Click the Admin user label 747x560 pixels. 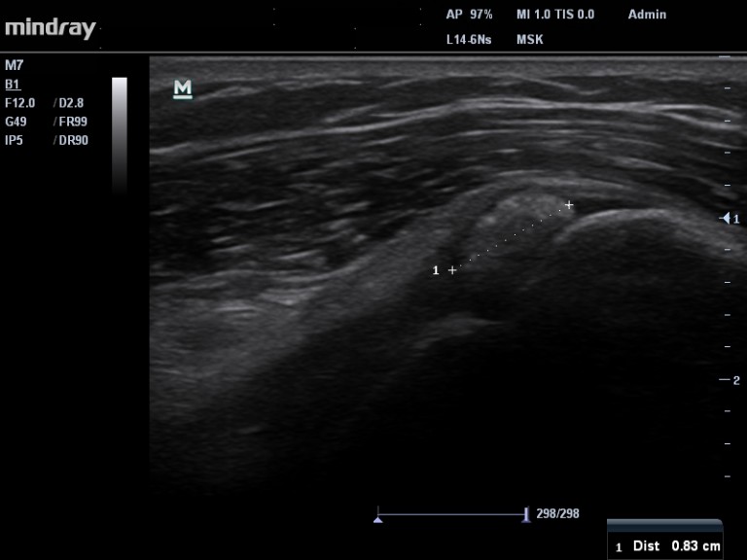pyautogui.click(x=647, y=15)
